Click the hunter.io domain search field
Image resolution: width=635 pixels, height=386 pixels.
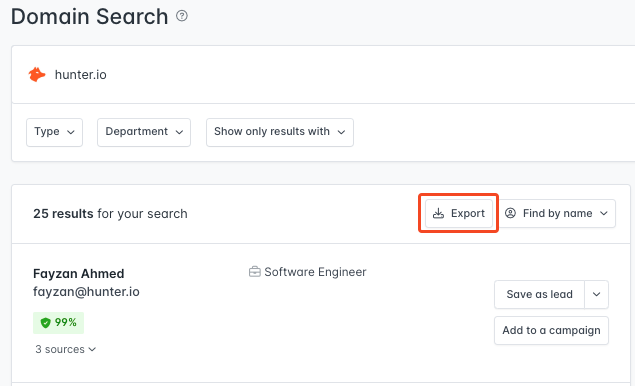click(323, 75)
